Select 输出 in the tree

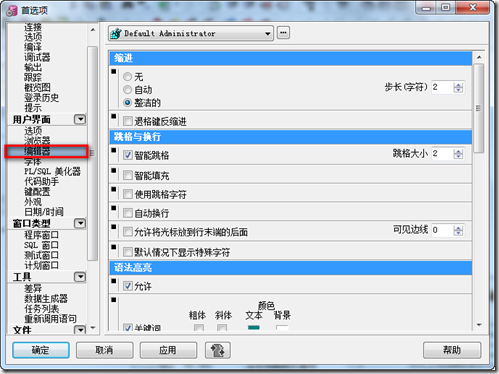33,67
